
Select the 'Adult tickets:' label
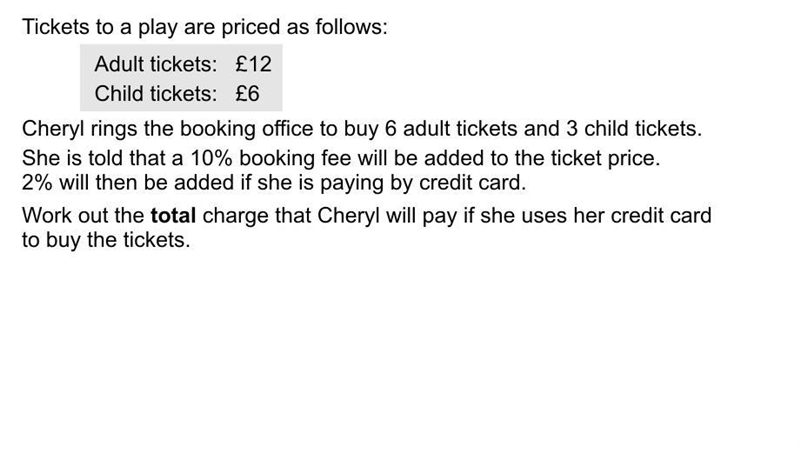click(x=156, y=64)
